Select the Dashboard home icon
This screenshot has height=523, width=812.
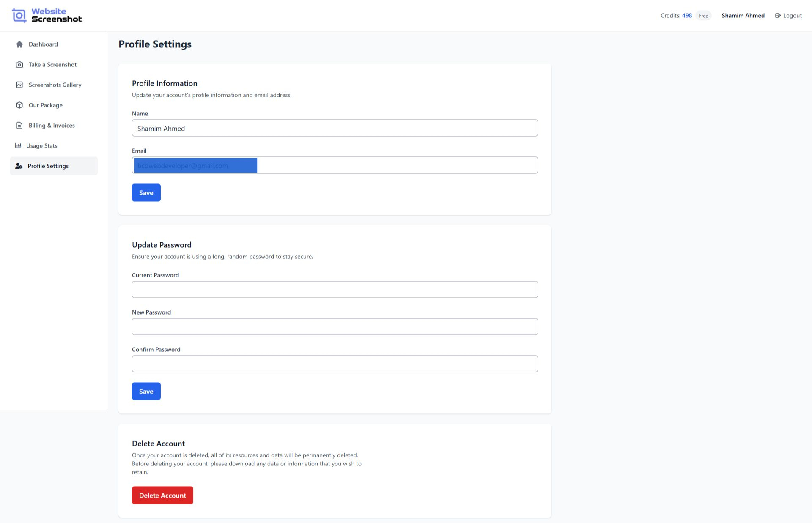[x=19, y=44]
